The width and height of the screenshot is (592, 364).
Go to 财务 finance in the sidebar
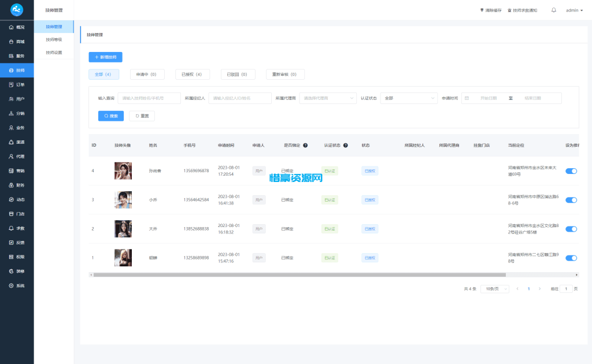(x=12, y=185)
